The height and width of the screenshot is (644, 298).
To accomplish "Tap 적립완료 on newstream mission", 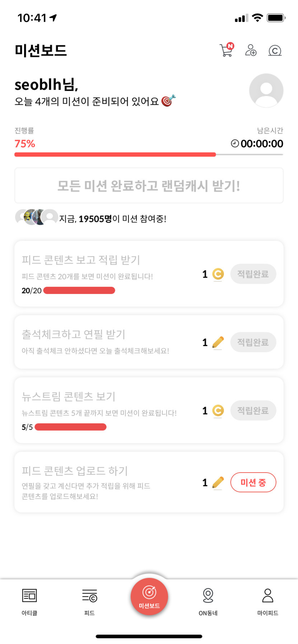I will [x=253, y=411].
